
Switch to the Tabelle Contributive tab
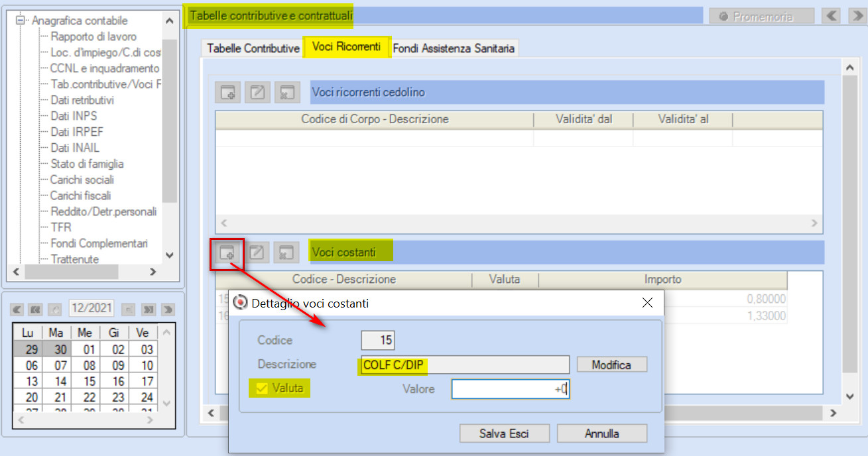(x=253, y=48)
